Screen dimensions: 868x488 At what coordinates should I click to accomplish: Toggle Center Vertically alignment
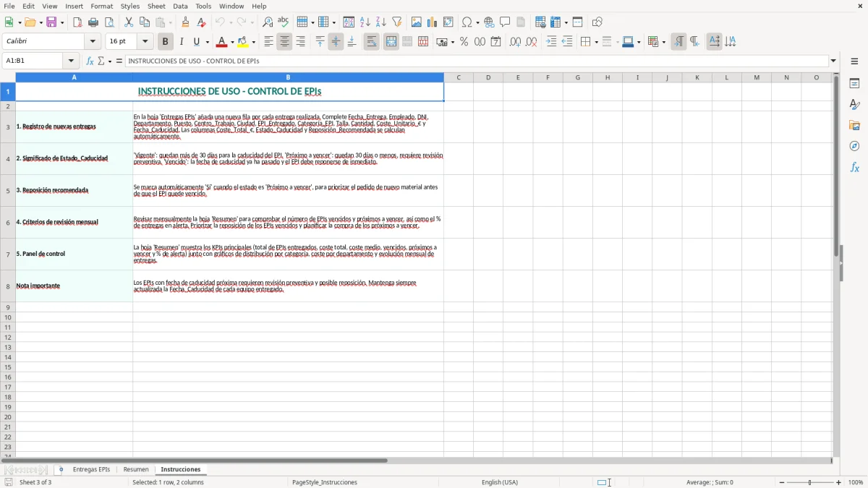(336, 42)
